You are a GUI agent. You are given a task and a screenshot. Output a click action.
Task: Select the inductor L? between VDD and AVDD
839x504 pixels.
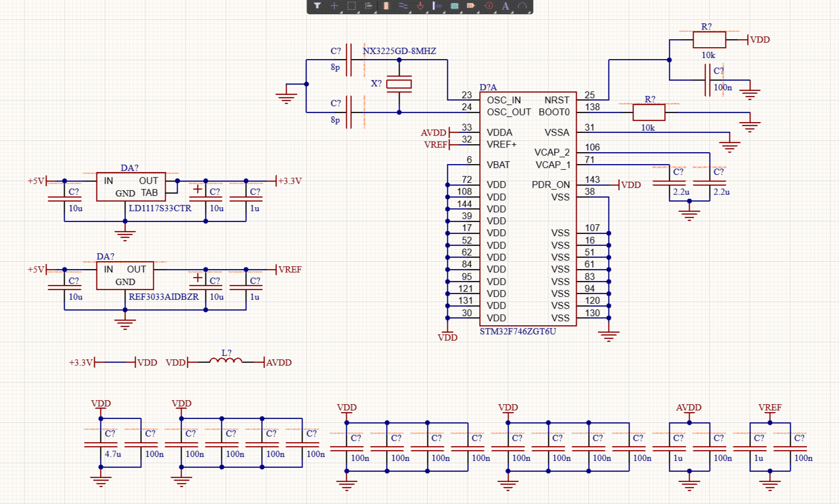(x=226, y=360)
